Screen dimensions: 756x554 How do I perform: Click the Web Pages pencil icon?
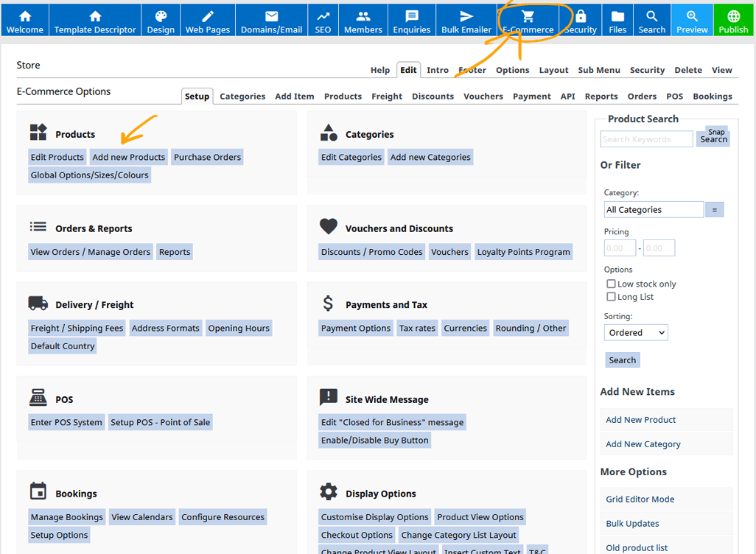click(x=208, y=16)
